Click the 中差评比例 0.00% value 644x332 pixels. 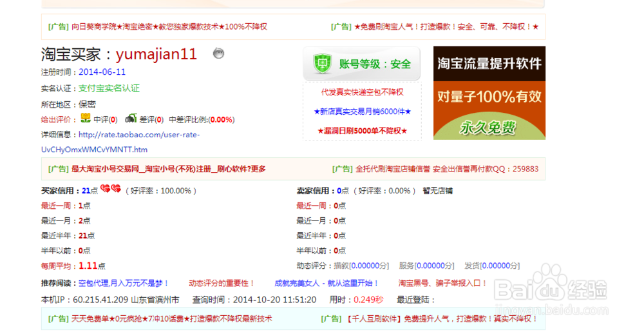click(x=222, y=119)
